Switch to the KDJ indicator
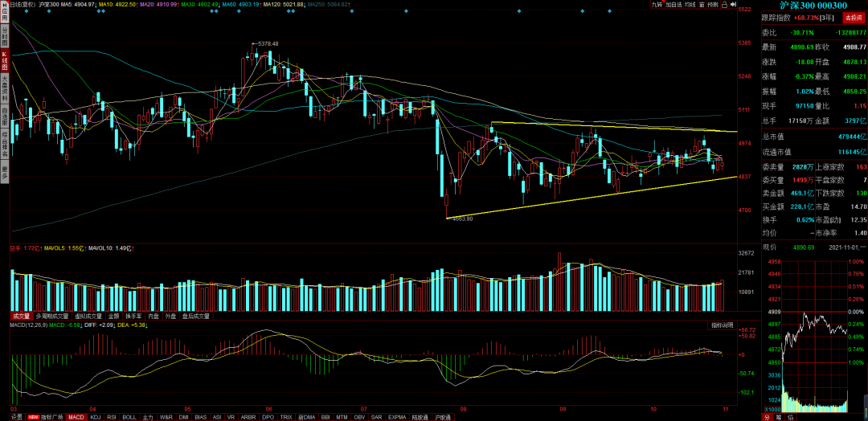Screen dimensions: 868x421 [95, 417]
